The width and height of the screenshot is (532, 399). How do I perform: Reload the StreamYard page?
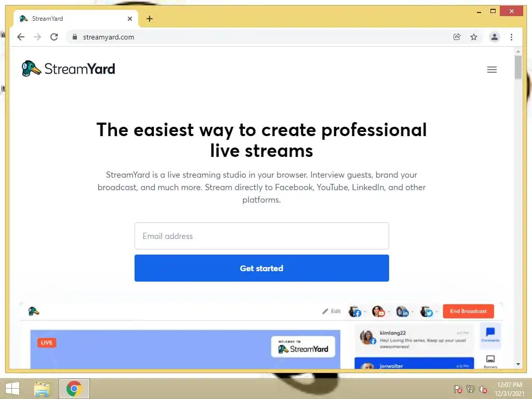coord(54,37)
